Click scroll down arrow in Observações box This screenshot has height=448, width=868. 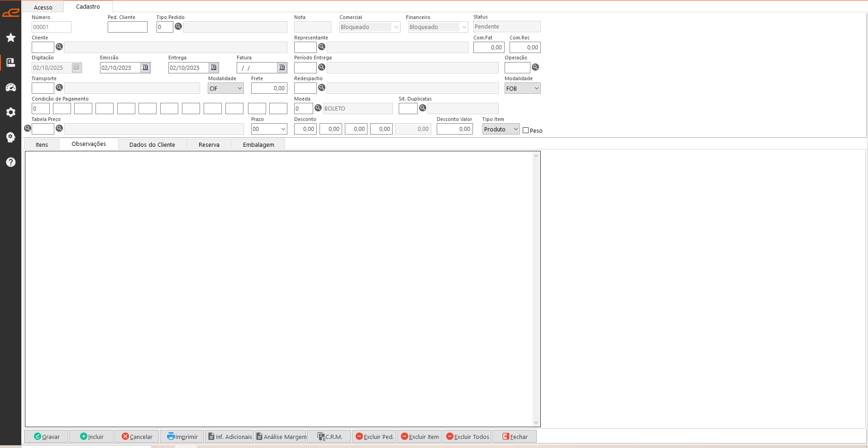536,423
